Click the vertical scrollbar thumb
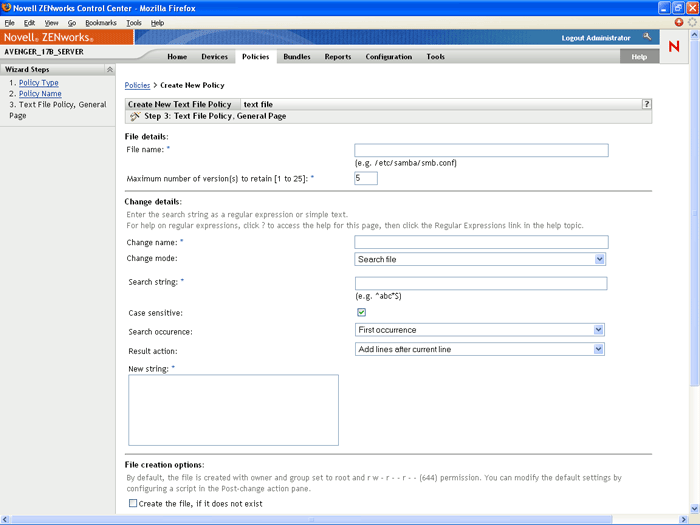 [694, 212]
